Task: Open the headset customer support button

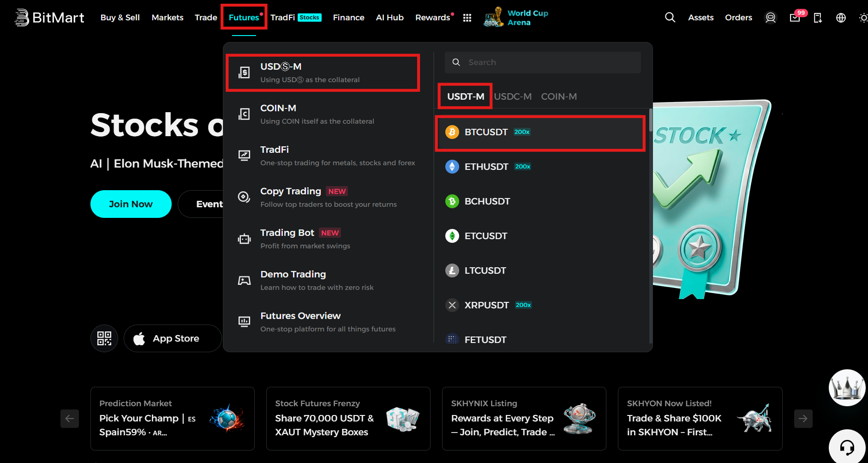Action: (847, 447)
